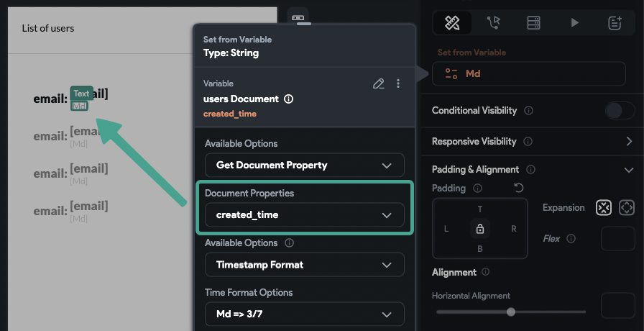Collapse the Padding & Alignment section
This screenshot has height=331, width=644.
[629, 170]
